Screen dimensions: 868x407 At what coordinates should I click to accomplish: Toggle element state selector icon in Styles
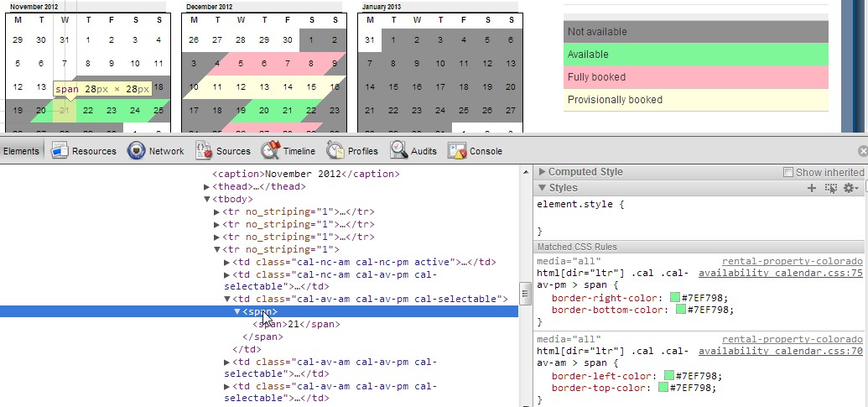830,188
